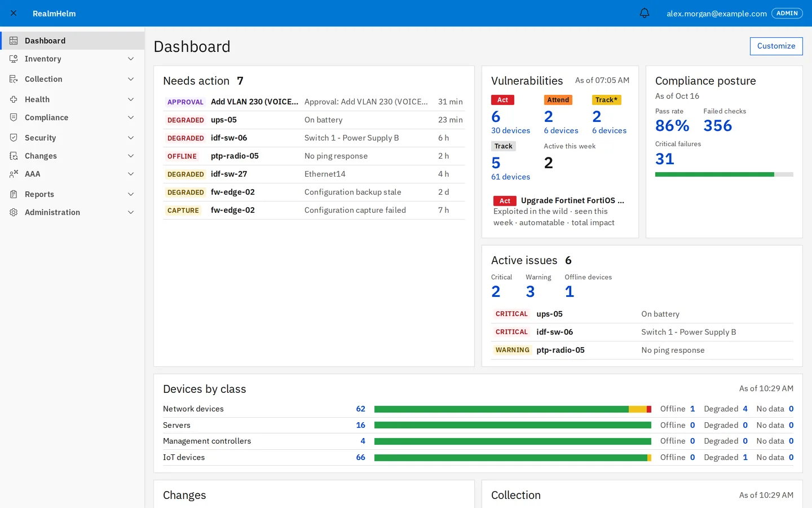Click the Act vulnerabilities count 6
The width and height of the screenshot is (812, 508).
click(x=496, y=116)
